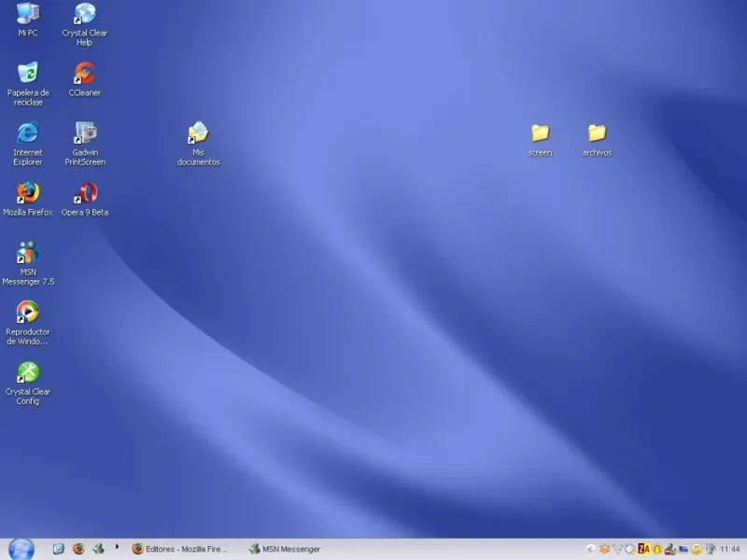This screenshot has height=560, width=747.
Task: Select the Mozilla Firefox desktop shortcut
Action: tap(28, 199)
